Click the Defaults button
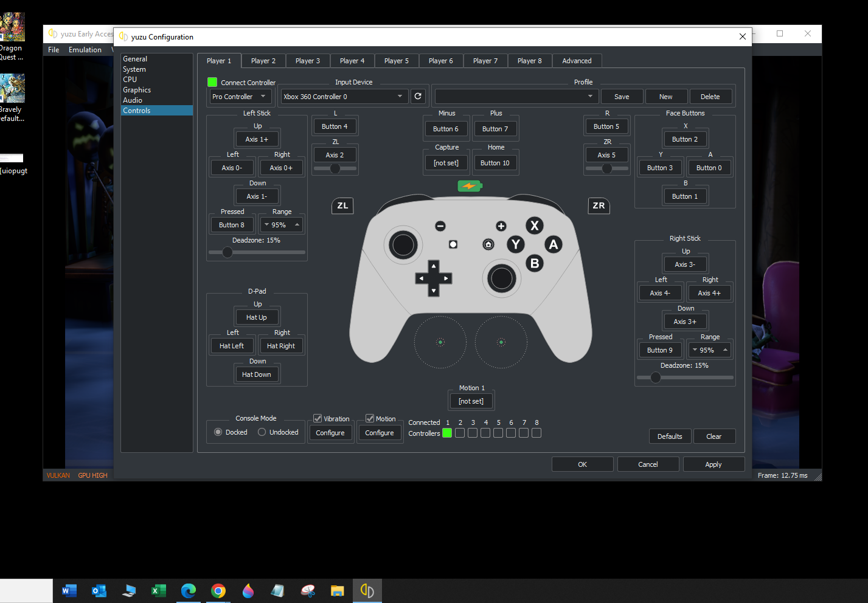The image size is (868, 603). click(670, 436)
